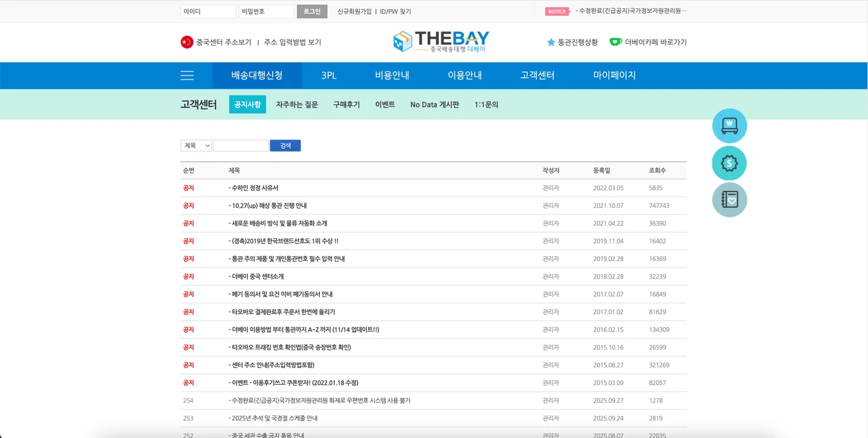Click the 검색 search button
This screenshot has width=868, height=438.
pyautogui.click(x=285, y=145)
